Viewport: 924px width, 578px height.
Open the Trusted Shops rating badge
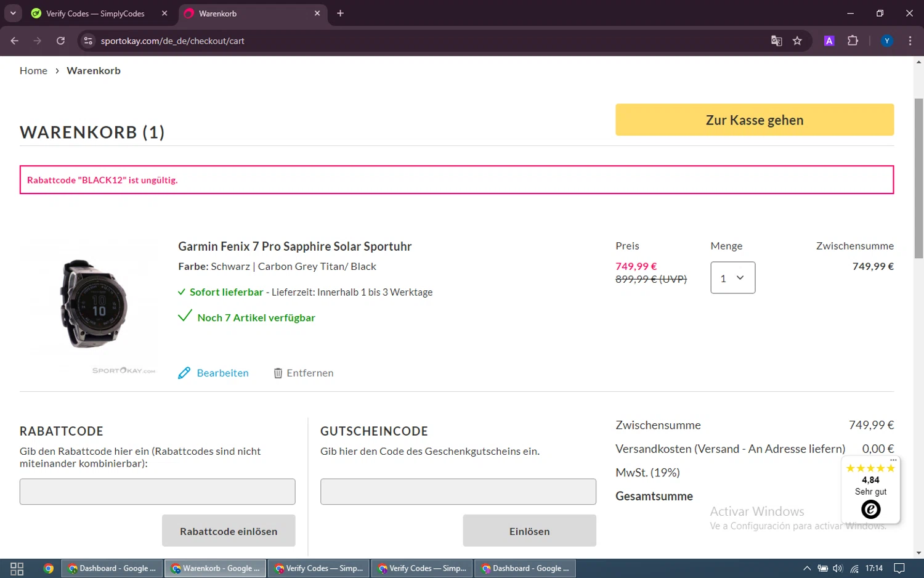(x=870, y=490)
